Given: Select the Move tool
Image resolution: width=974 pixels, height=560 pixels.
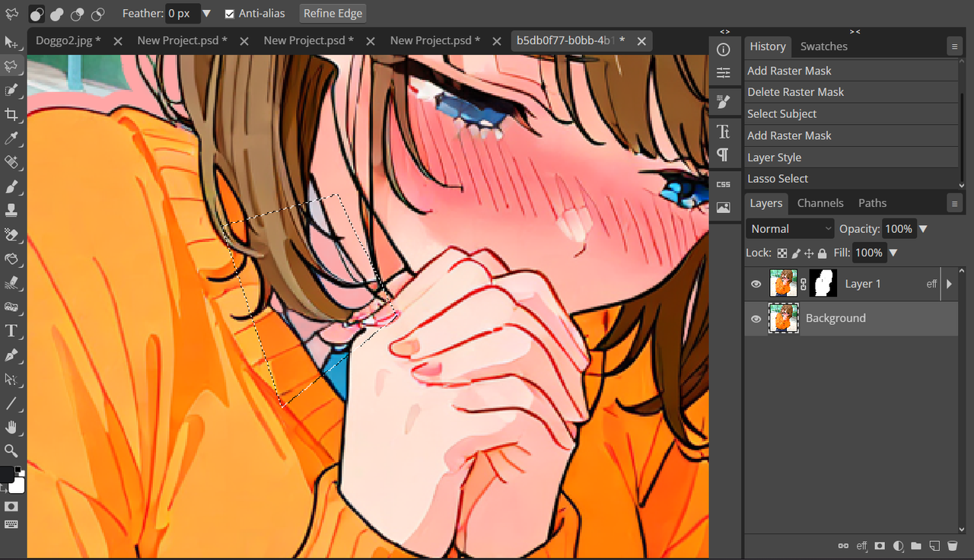Looking at the screenshot, I should (11, 43).
